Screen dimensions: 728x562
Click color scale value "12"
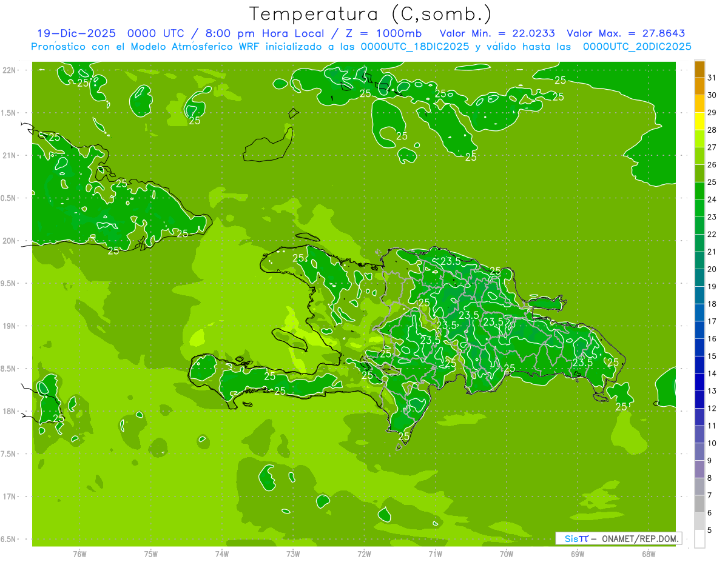[712, 409]
